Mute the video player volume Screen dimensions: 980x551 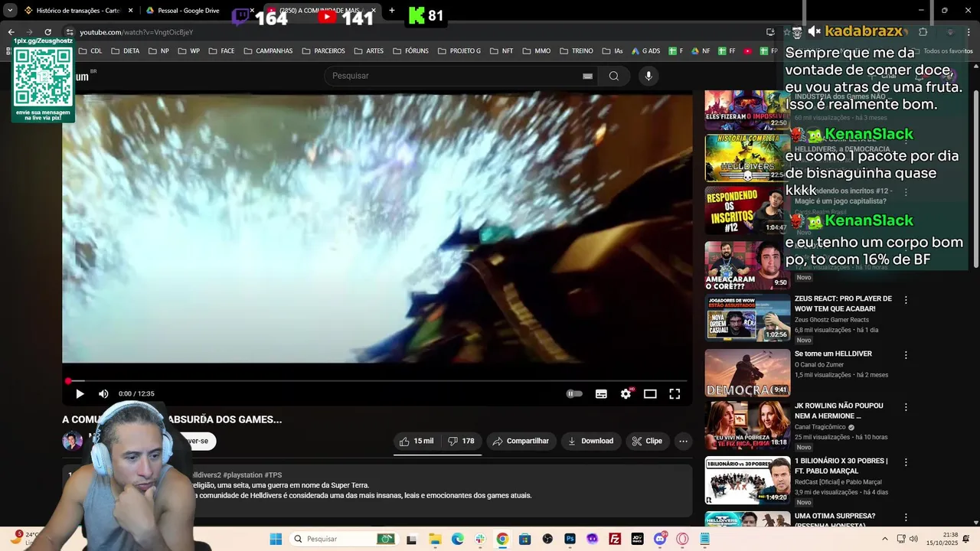tap(103, 394)
